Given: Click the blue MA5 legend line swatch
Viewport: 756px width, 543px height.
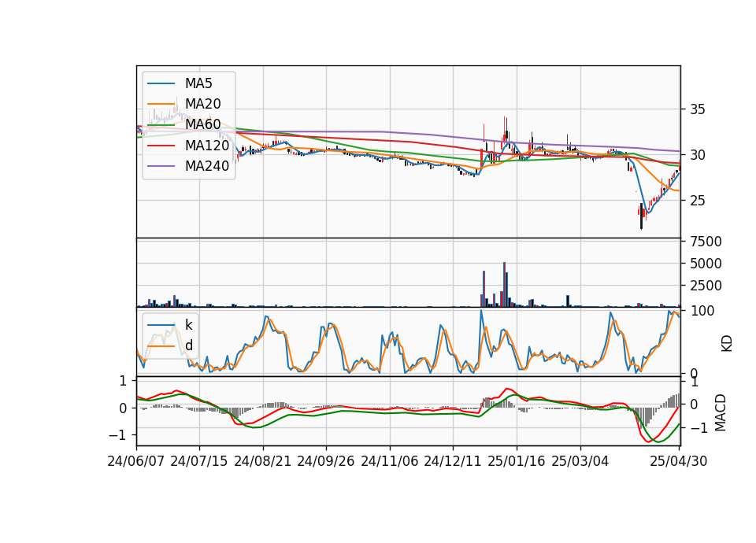Looking at the screenshot, I should [x=161, y=84].
